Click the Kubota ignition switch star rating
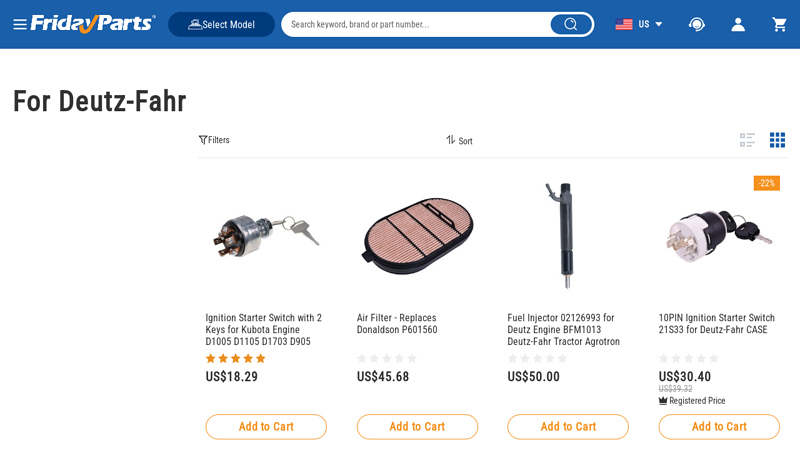This screenshot has height=450, width=800. pos(236,359)
